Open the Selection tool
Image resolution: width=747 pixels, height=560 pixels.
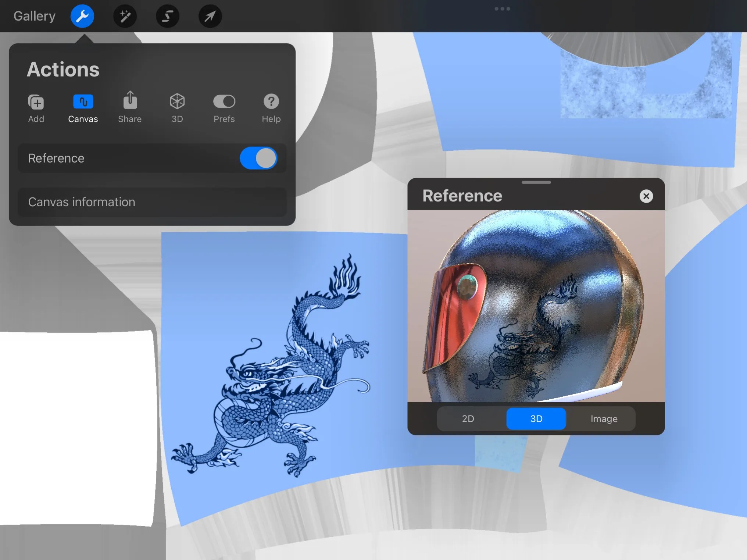coord(168,16)
